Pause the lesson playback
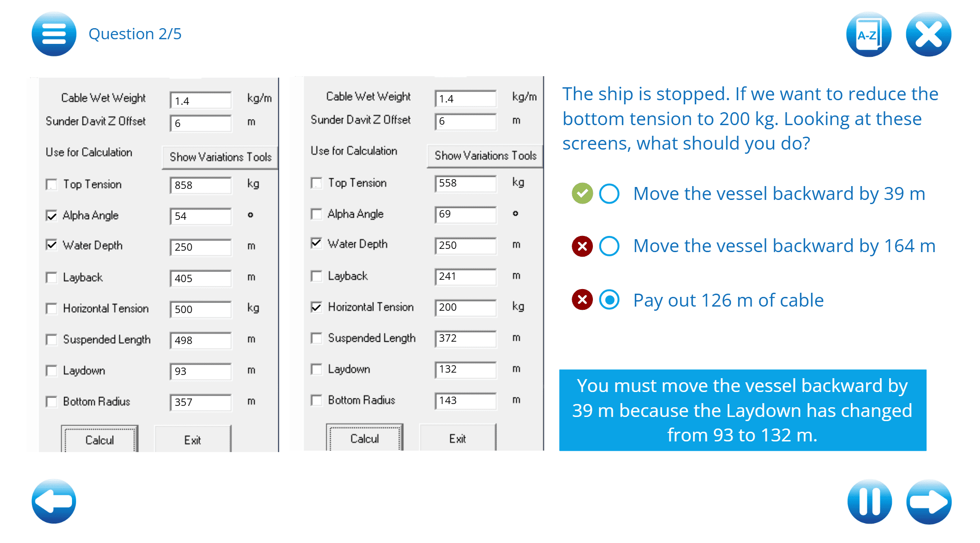The image size is (980, 543). coord(869,501)
